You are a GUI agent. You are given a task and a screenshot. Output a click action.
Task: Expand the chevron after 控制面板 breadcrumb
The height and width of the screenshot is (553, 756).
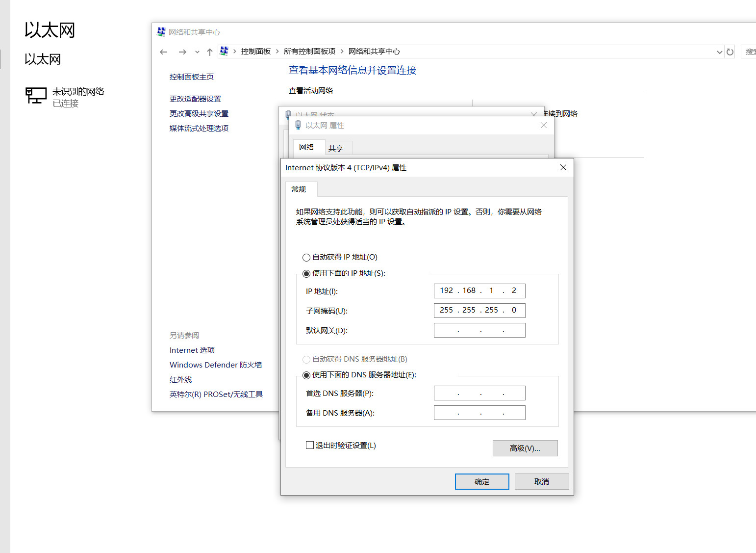[277, 52]
